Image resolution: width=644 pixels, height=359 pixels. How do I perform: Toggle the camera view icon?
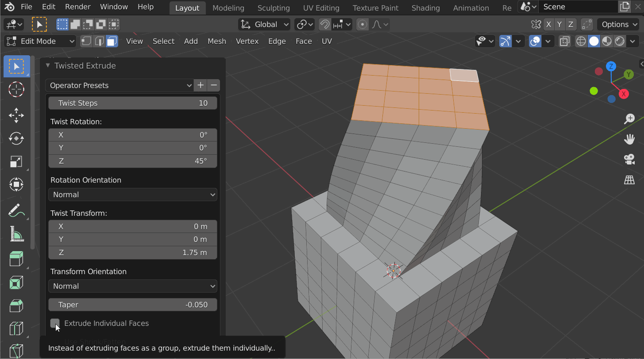[629, 160]
